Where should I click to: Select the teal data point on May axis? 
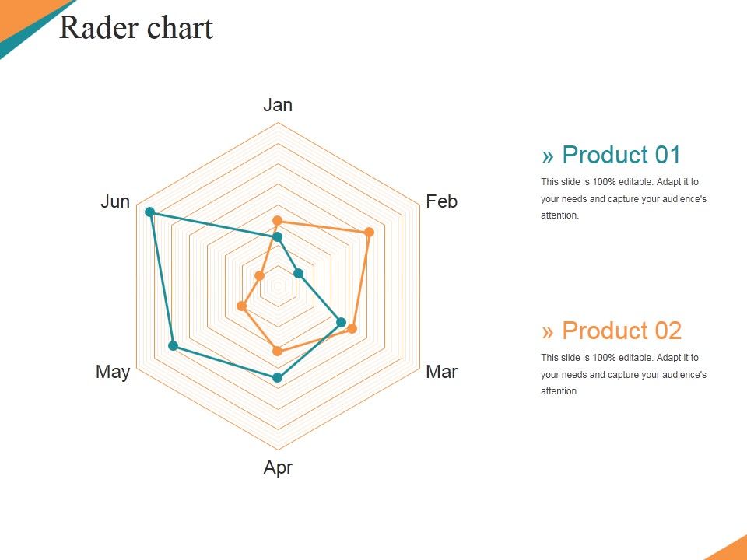[x=173, y=345]
